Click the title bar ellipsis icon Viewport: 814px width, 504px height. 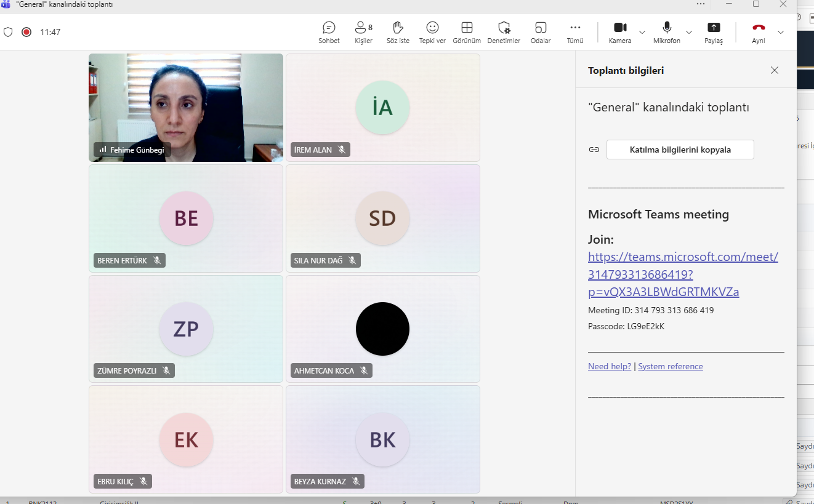click(701, 4)
